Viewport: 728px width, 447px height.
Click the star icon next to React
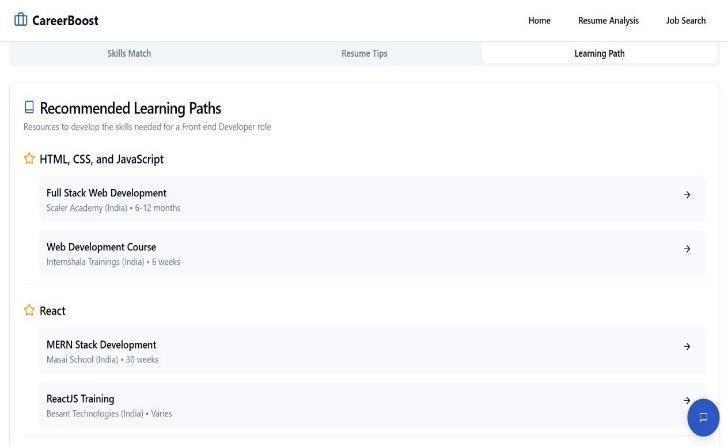point(29,310)
